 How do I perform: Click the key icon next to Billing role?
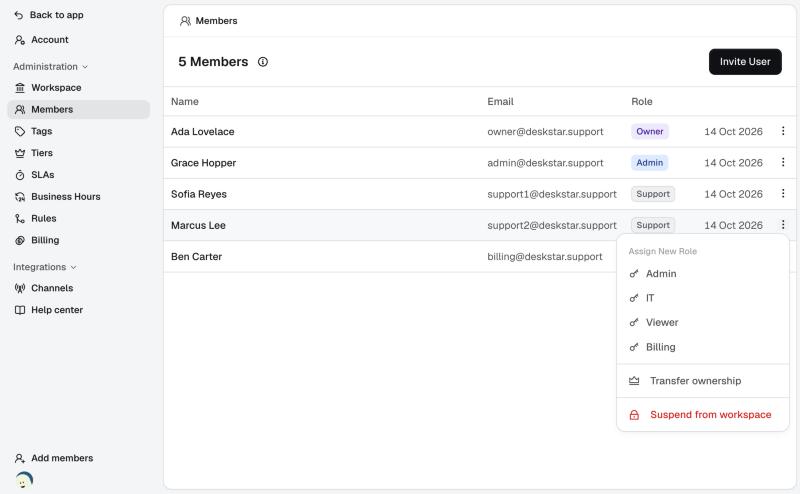pos(634,347)
